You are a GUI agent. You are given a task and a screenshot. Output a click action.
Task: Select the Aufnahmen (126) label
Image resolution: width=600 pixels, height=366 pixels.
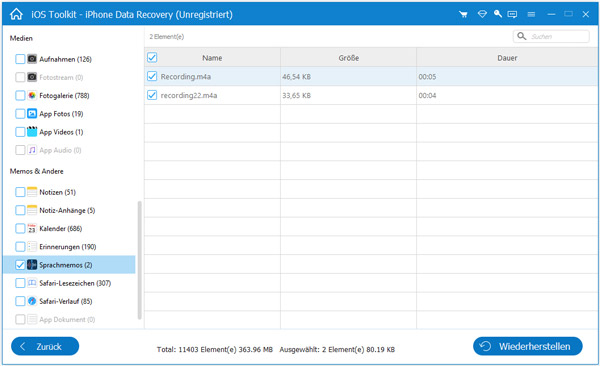pos(65,59)
